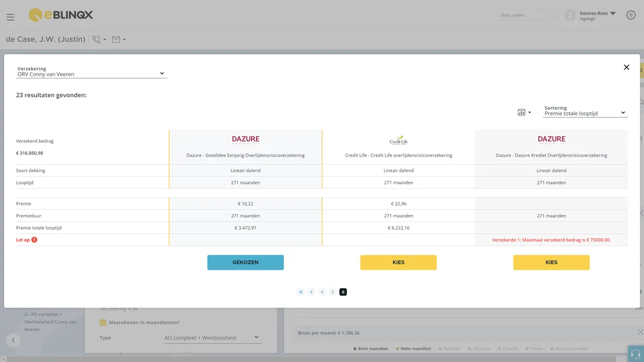Viewport: 644px width, 362px height.
Task: Select tree item 4 - AO compleet + Werkloosheid
Action: (50, 322)
